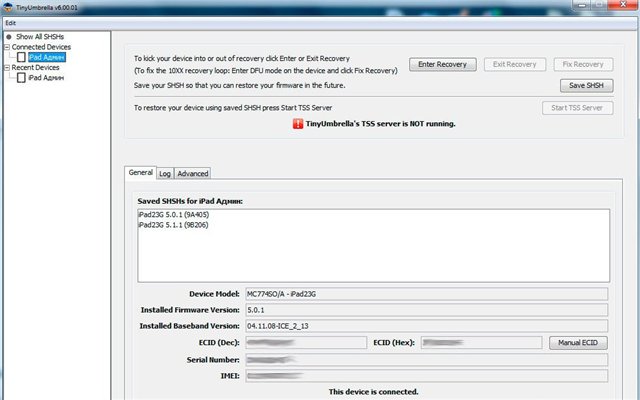
Task: Click the ECID (Dec) field
Action: tap(306, 342)
